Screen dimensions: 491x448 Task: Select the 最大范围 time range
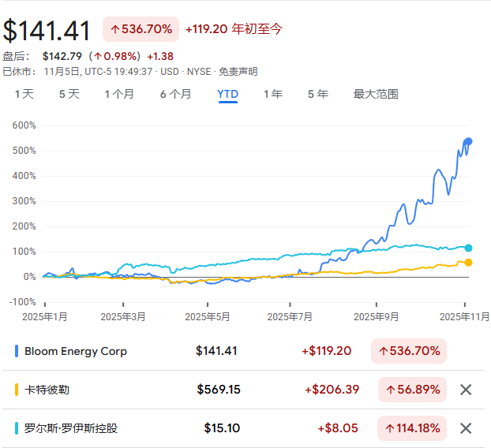click(376, 95)
